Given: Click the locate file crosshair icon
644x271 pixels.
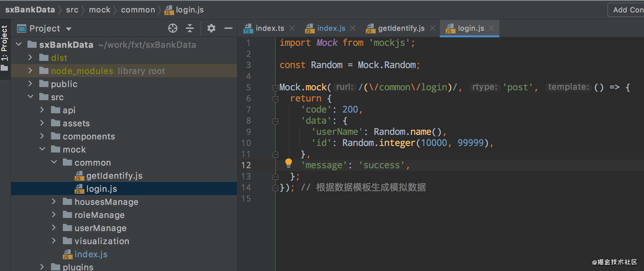Looking at the screenshot, I should coord(173,28).
